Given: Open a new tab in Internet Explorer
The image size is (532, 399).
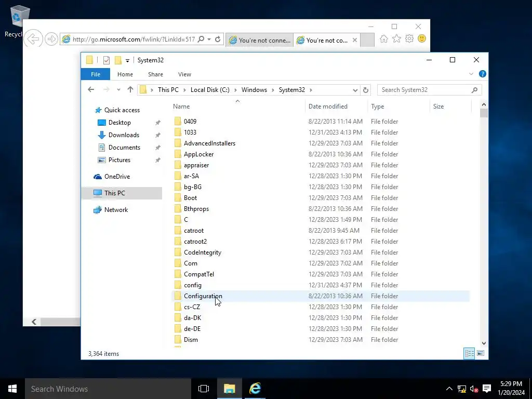Looking at the screenshot, I should pyautogui.click(x=367, y=39).
